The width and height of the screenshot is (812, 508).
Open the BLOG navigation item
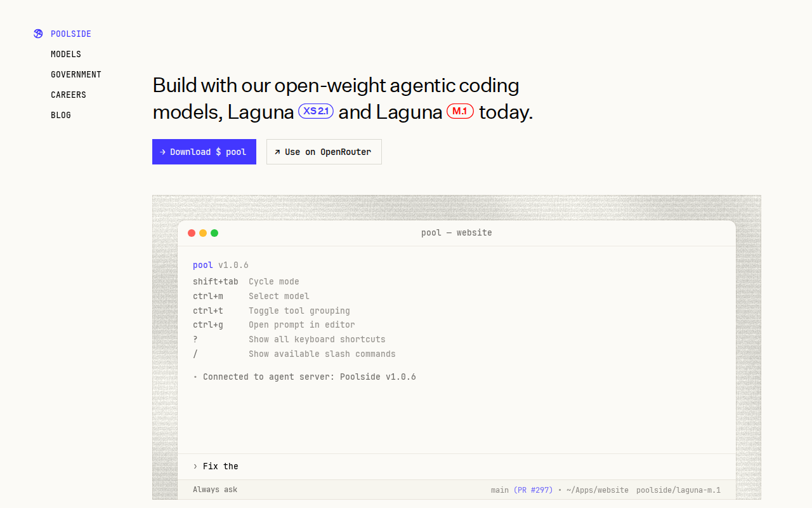pyautogui.click(x=61, y=115)
